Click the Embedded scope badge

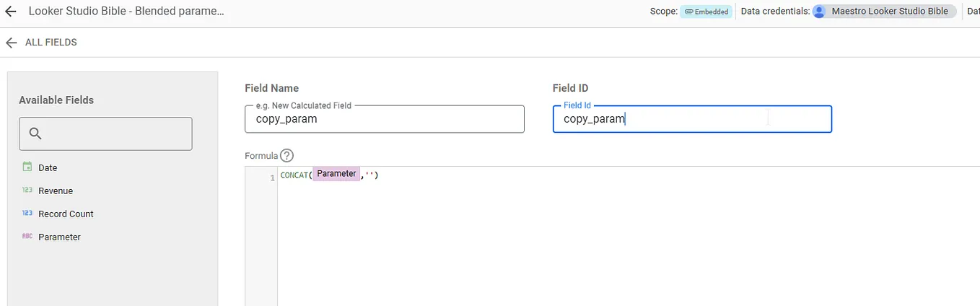coord(706,12)
